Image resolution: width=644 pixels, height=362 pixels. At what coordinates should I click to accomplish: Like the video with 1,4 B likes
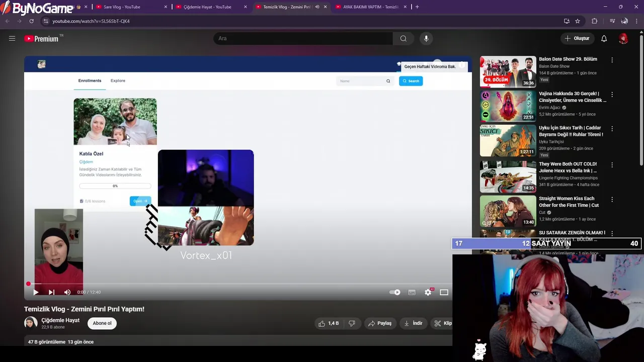click(x=329, y=323)
